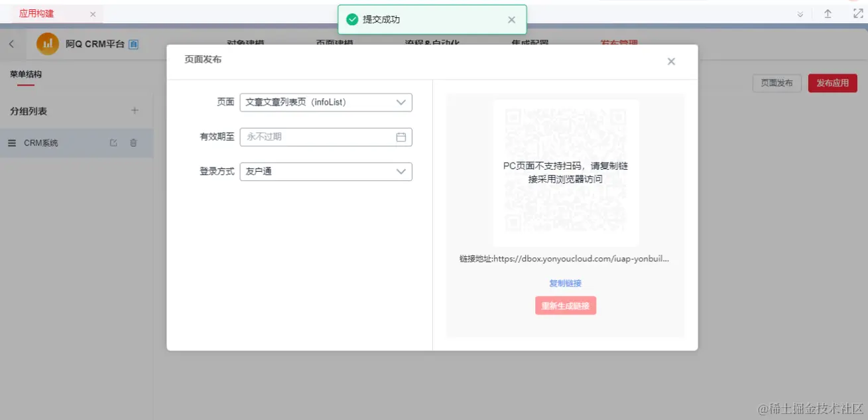The image size is (868, 420).
Task: Click the upload arrow icon in top right
Action: [x=828, y=13]
